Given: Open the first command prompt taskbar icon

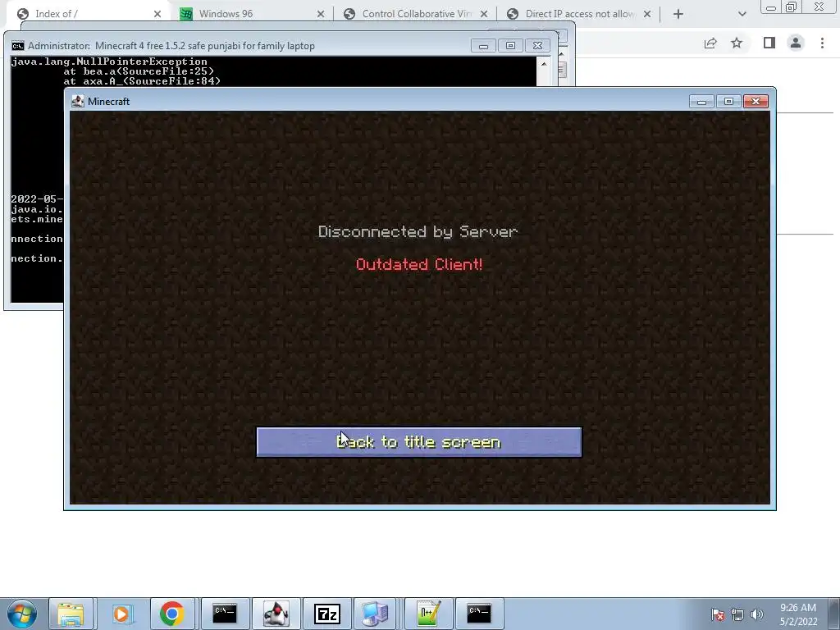Looking at the screenshot, I should coord(225,614).
